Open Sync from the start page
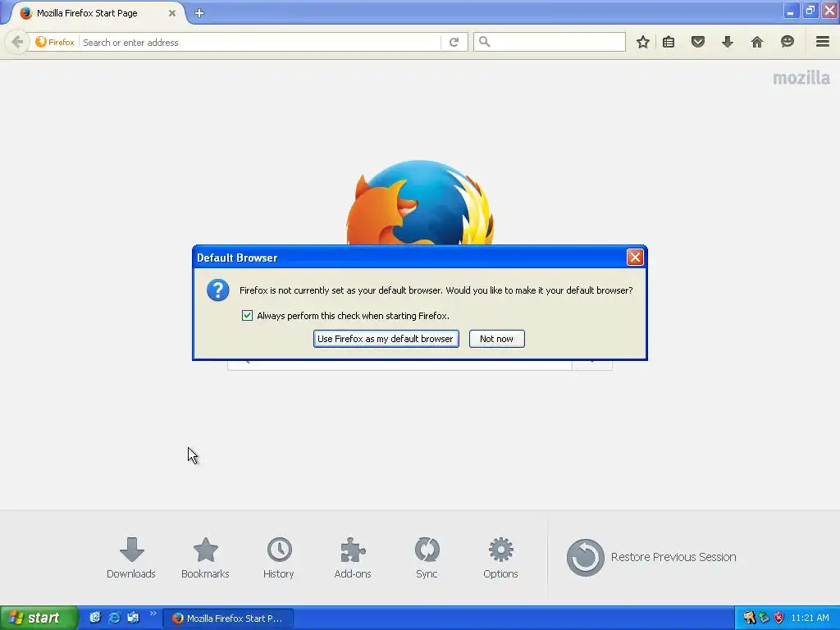 pos(427,558)
